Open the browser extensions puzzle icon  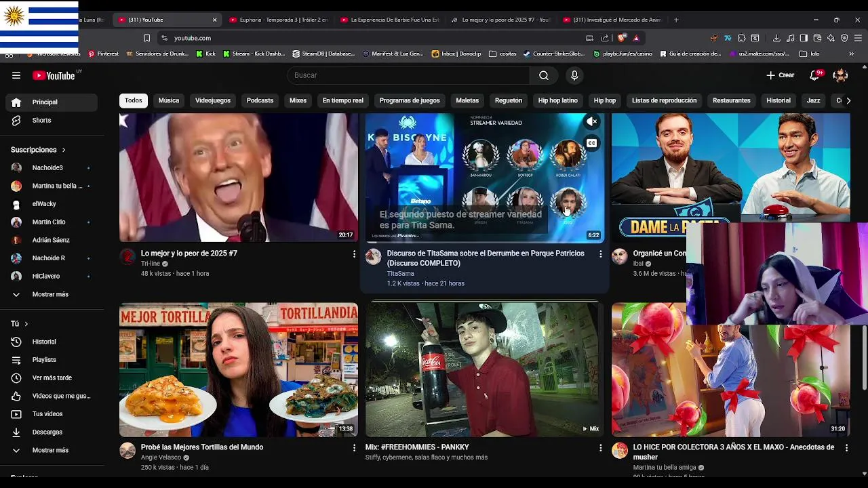[x=741, y=38]
